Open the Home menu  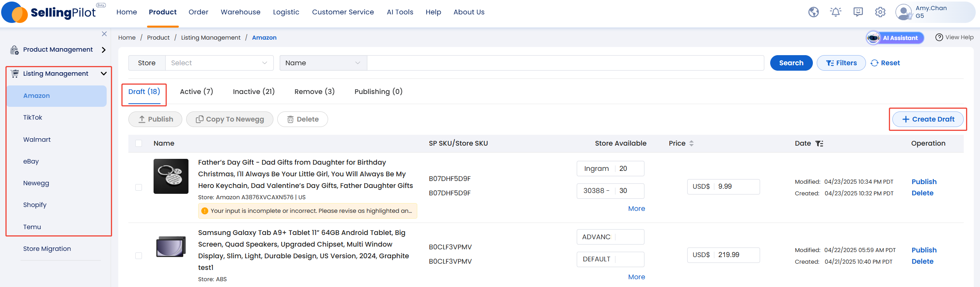127,12
